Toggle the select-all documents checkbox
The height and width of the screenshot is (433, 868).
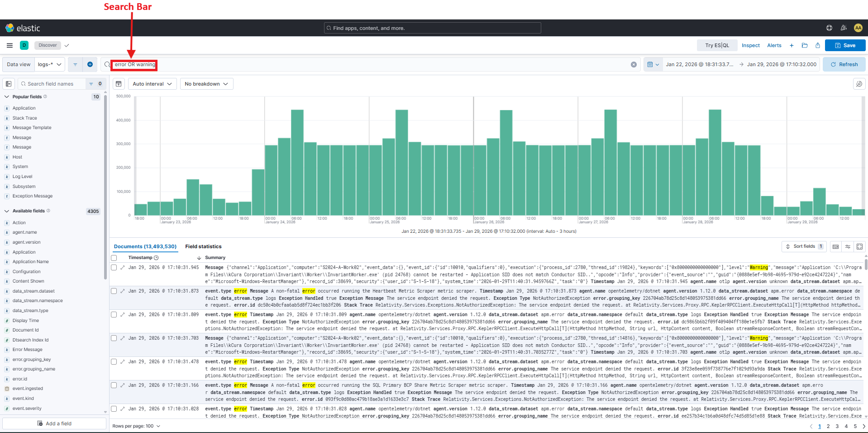click(x=114, y=257)
